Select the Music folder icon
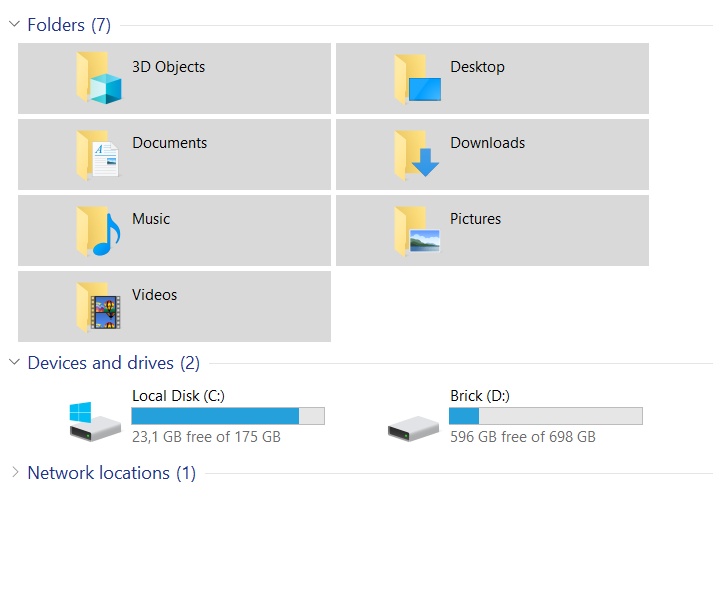The image size is (722, 611). click(99, 231)
